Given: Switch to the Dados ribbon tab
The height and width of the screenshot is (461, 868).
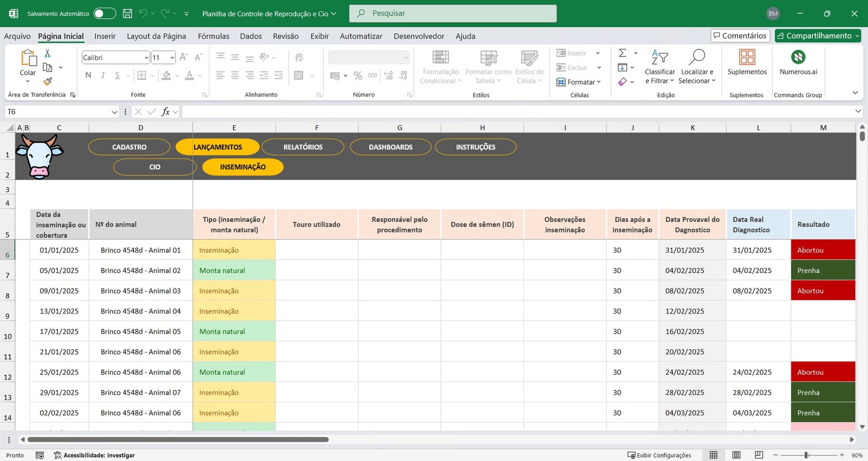Looking at the screenshot, I should click(251, 36).
